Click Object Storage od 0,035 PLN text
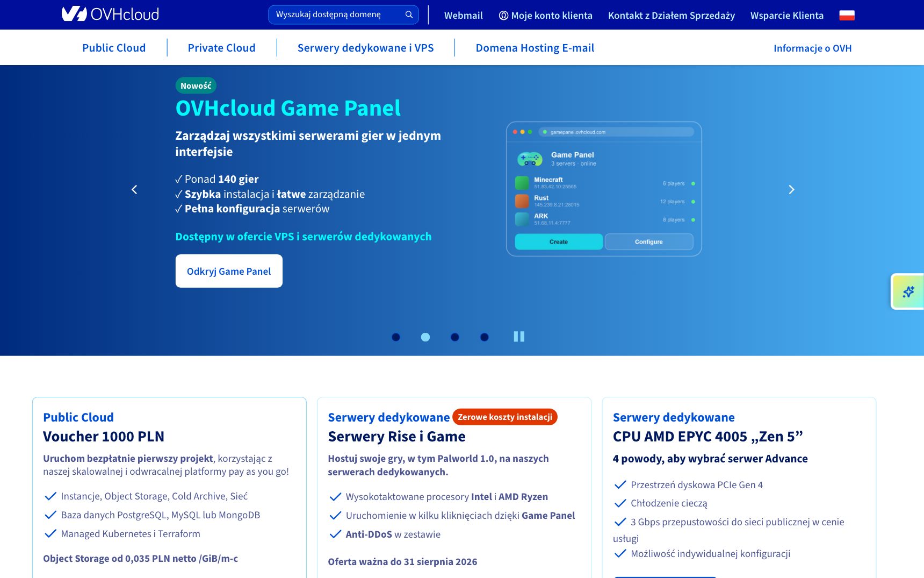 tap(140, 559)
